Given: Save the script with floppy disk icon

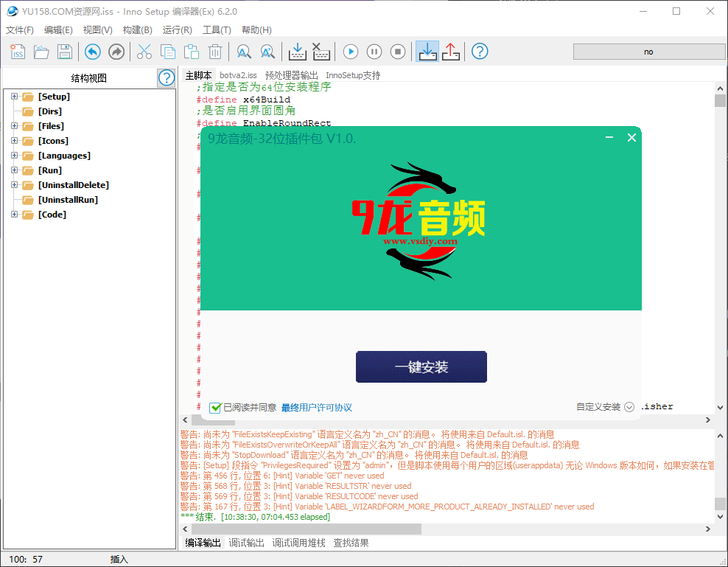Looking at the screenshot, I should click(65, 52).
